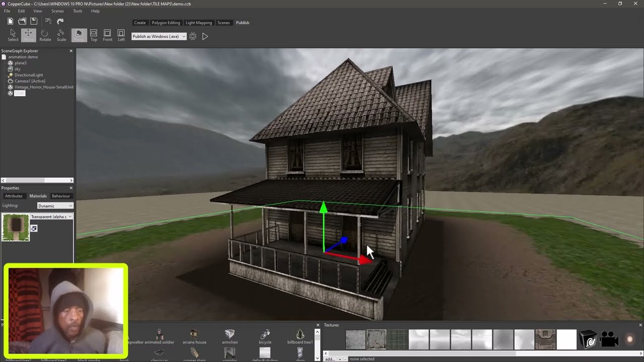
Task: Select plane3 in the SceneGraph Explorer
Action: click(x=20, y=63)
